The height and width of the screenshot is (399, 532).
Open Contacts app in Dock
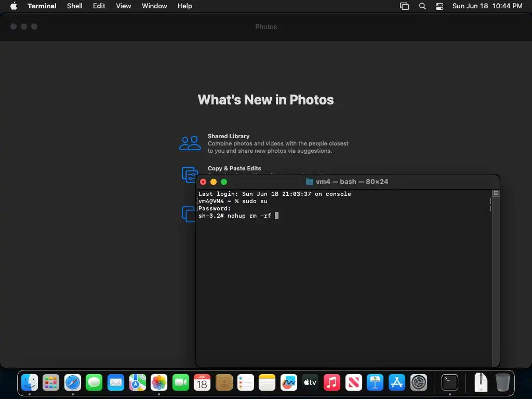coord(224,382)
